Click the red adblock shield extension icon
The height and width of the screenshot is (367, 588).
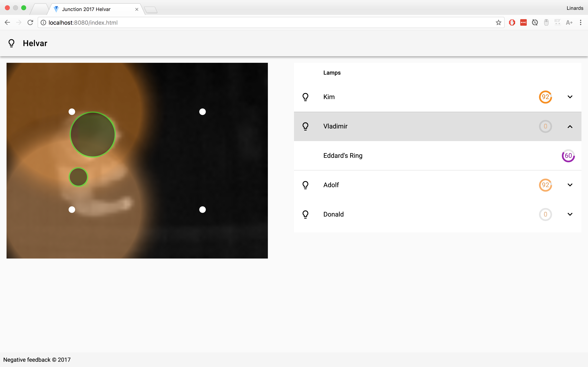pyautogui.click(x=512, y=23)
